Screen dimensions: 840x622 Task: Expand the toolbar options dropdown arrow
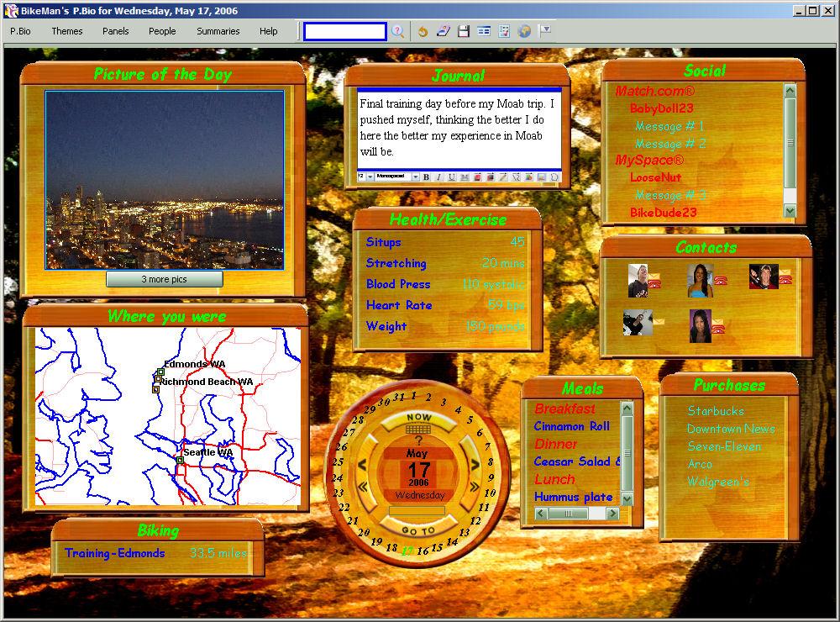545,30
